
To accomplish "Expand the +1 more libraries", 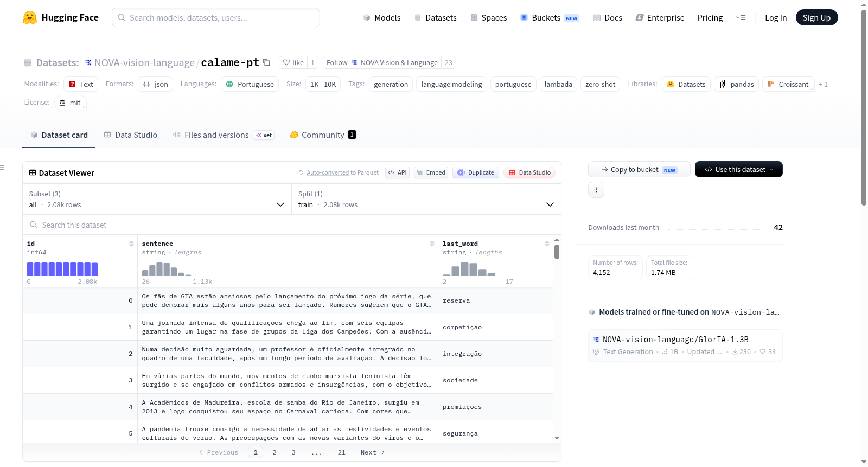I will tap(823, 84).
